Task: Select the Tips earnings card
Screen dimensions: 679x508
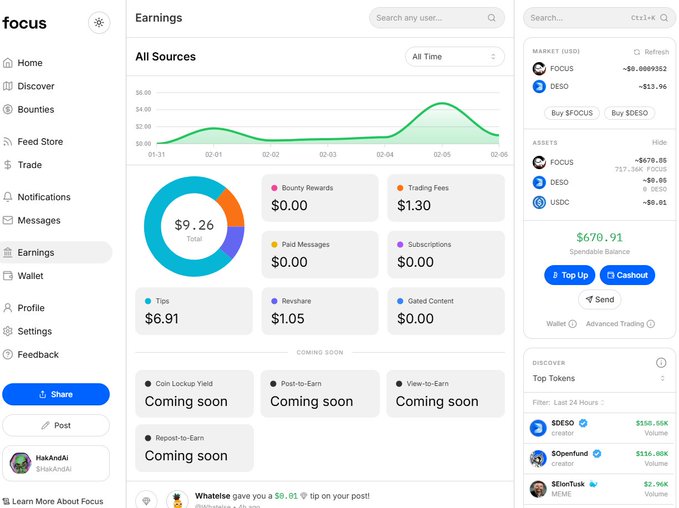Action: [x=194, y=311]
